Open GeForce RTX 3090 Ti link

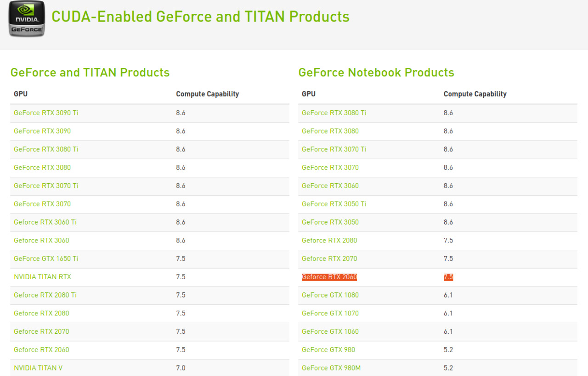pos(46,113)
